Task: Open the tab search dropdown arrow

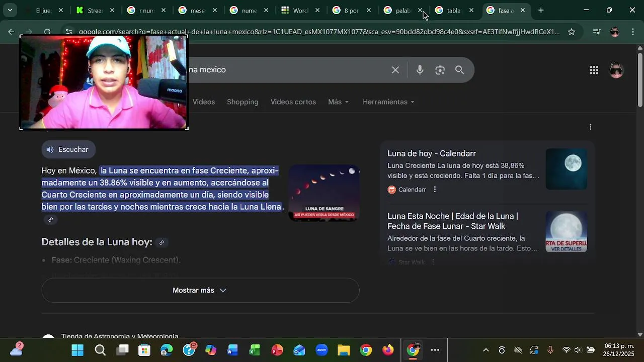Action: (10, 10)
